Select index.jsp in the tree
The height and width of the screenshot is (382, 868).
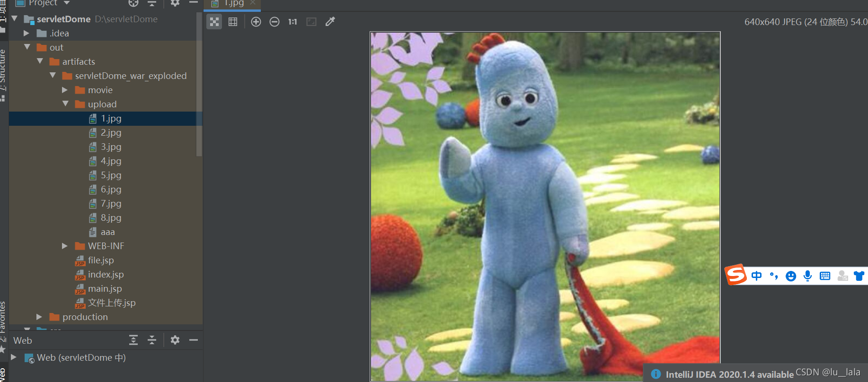pos(106,275)
